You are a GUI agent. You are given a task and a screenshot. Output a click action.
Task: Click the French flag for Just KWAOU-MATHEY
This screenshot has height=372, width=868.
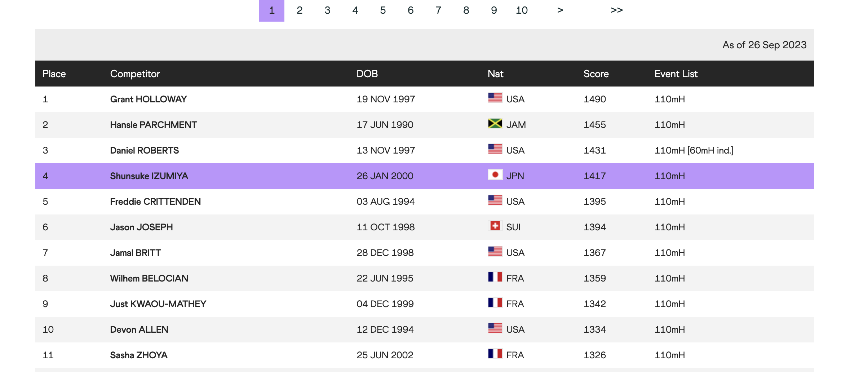[x=495, y=302]
